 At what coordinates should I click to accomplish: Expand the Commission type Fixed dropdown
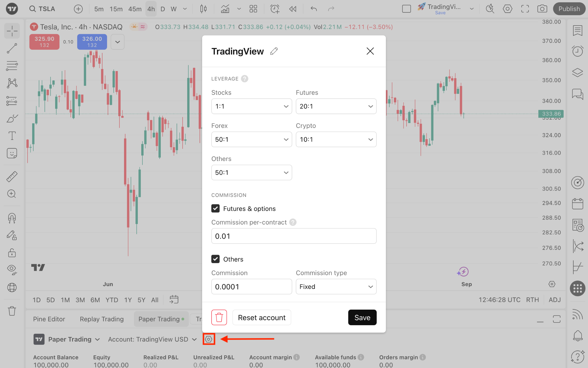(336, 287)
